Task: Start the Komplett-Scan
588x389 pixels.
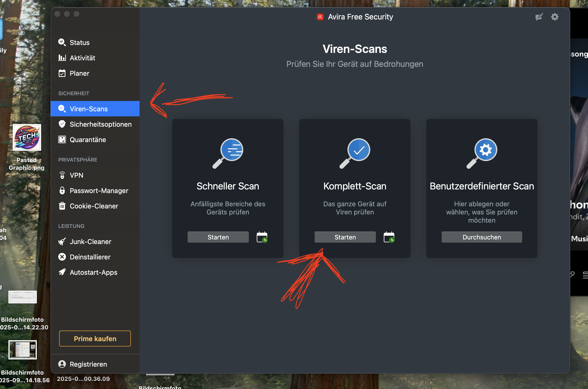Action: coord(345,237)
